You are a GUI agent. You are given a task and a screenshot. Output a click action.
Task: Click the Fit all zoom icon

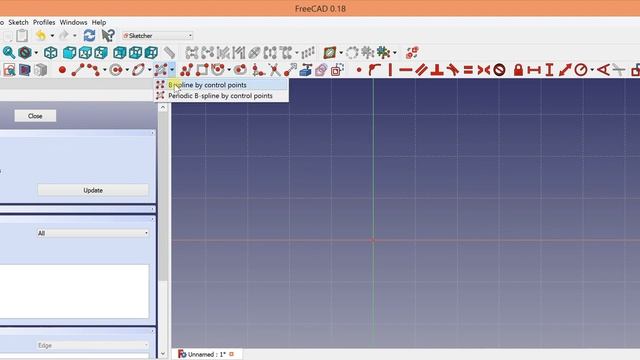pyautogui.click(x=9, y=53)
